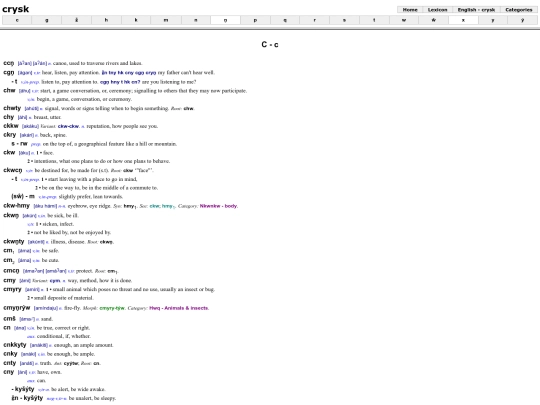
Task: Select the letter p tab
Action: click(x=255, y=20)
